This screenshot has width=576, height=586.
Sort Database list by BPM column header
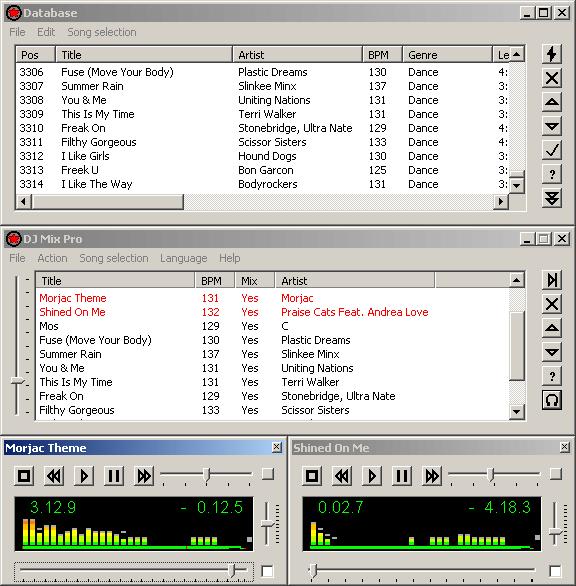(382, 55)
